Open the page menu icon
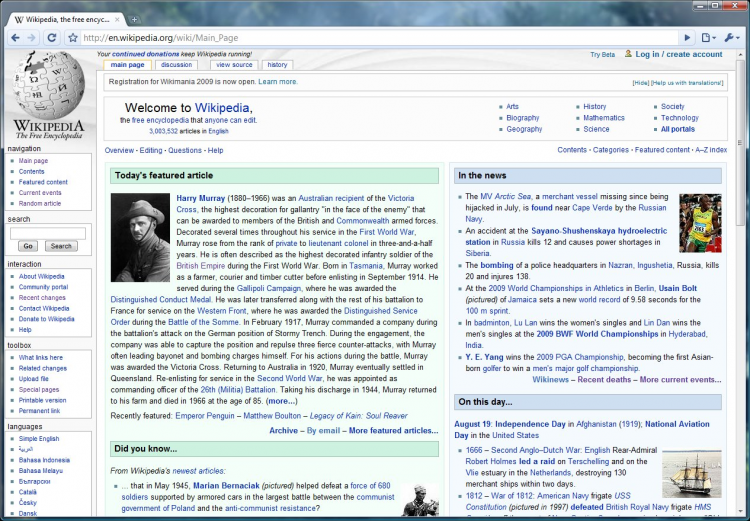The image size is (750, 521). click(708, 38)
